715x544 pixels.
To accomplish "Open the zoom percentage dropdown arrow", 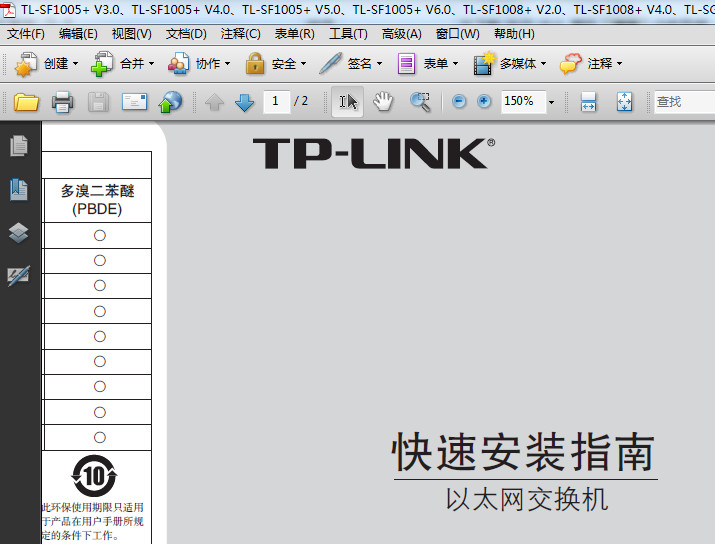I will coord(551,102).
